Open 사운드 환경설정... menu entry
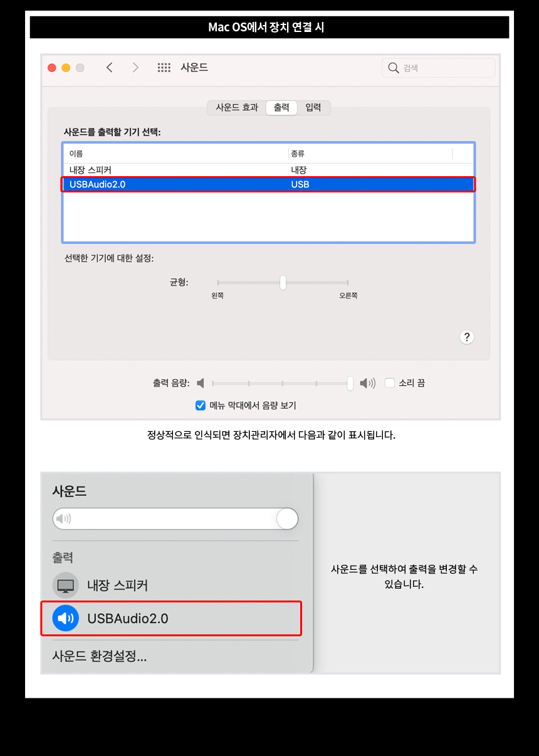The image size is (539, 756). 100,657
